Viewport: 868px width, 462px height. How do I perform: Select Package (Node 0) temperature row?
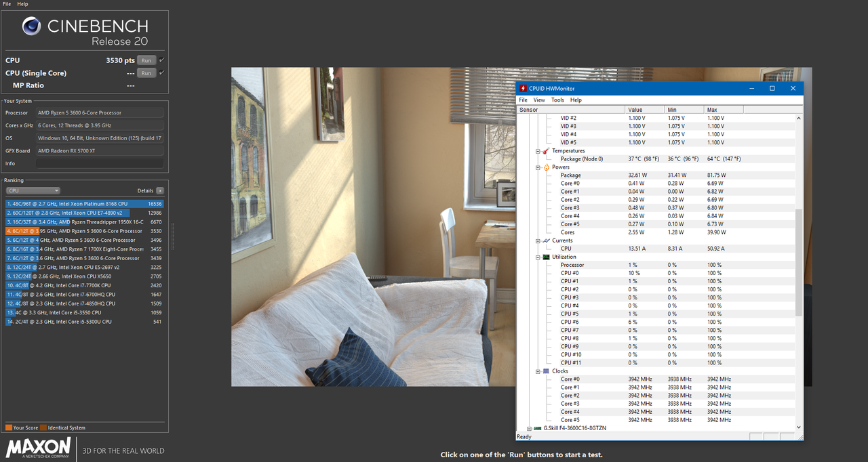tap(656, 159)
